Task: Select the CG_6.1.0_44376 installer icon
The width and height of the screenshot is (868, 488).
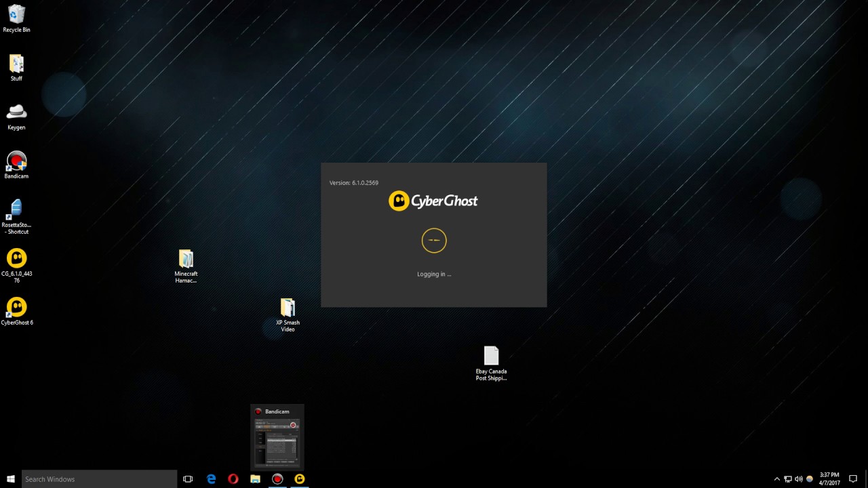Action: pos(16,266)
